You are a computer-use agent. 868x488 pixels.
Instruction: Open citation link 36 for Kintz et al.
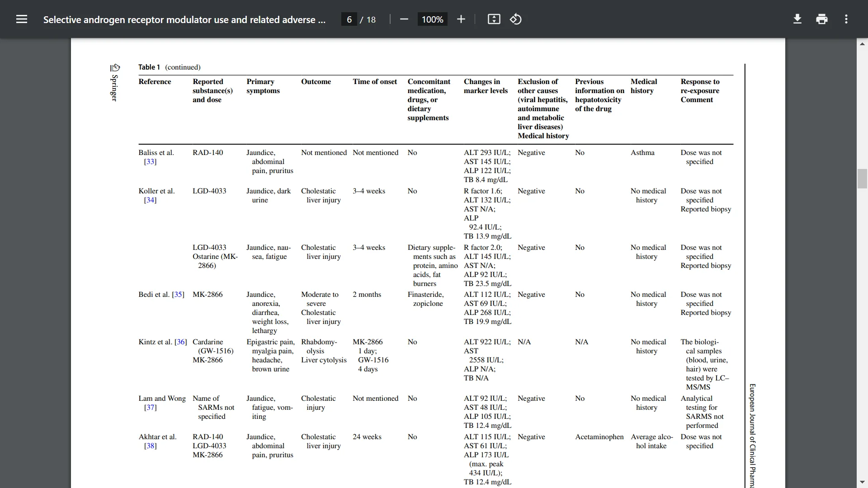tap(180, 342)
